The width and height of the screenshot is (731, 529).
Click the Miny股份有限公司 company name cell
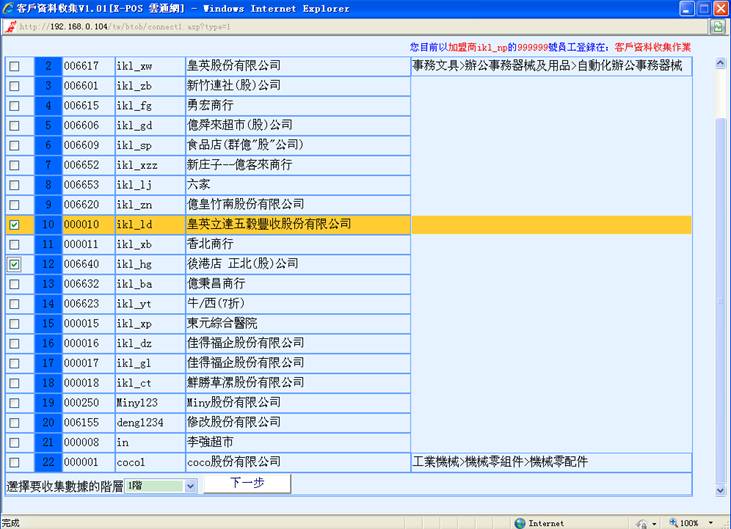coord(296,403)
